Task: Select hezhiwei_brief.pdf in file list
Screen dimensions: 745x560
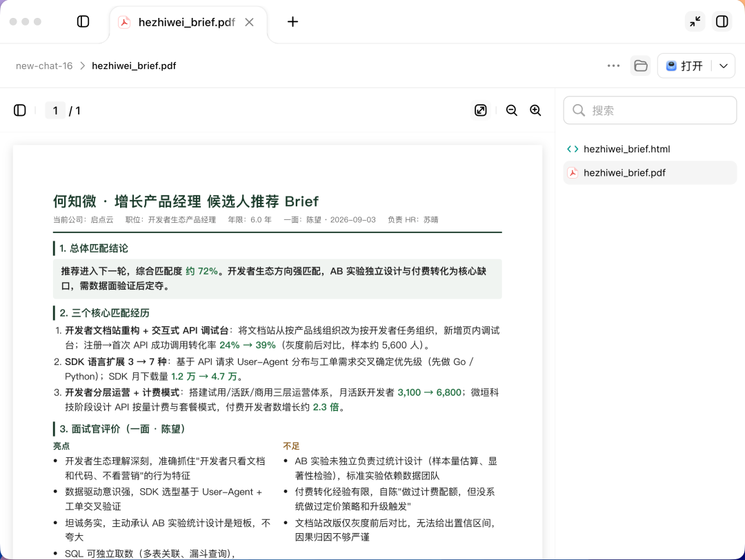Action: [x=650, y=172]
